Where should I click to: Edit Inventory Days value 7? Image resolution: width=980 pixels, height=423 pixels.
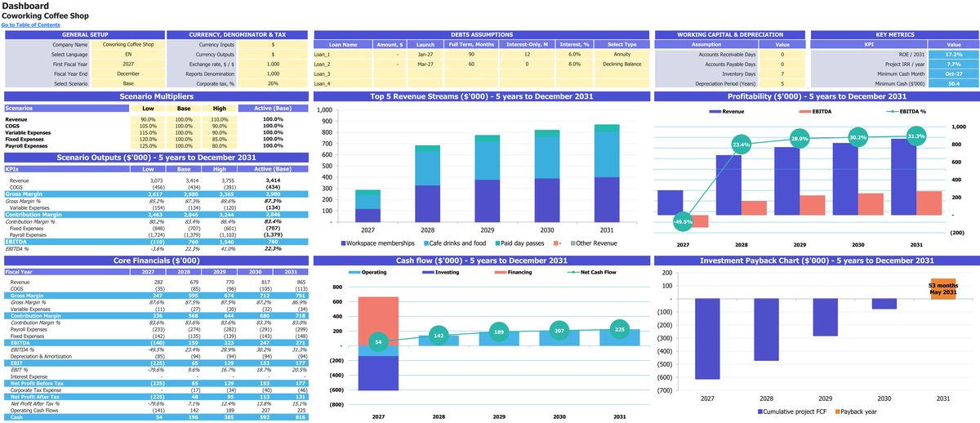click(x=782, y=73)
